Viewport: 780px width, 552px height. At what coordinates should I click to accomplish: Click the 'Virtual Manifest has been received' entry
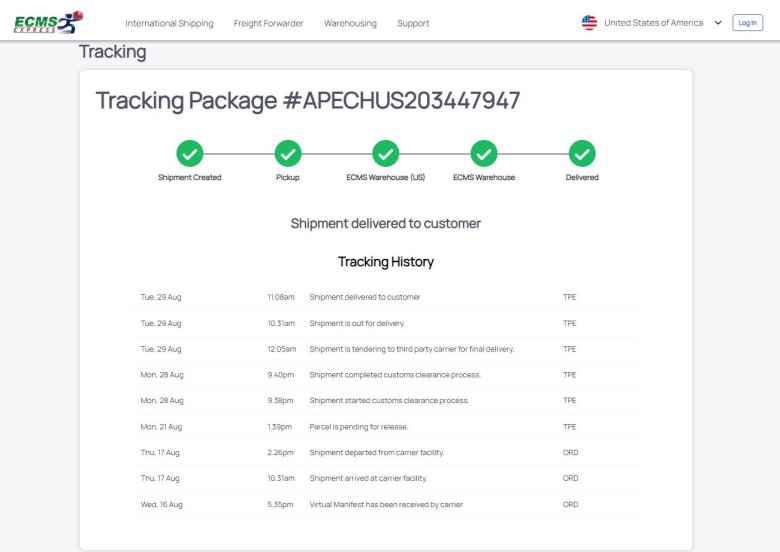coord(386,505)
